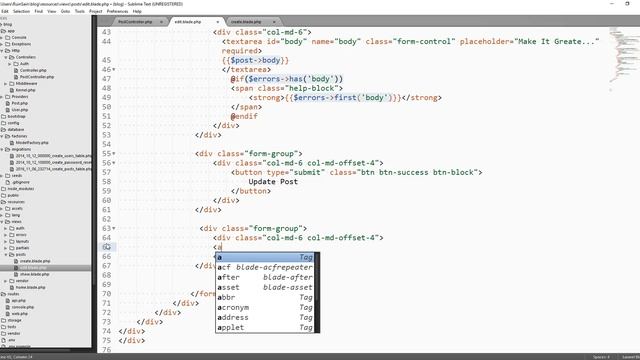640x360 pixels.
Task: Click the 'Line 65, Column 24' status text
Action: click(x=16, y=357)
